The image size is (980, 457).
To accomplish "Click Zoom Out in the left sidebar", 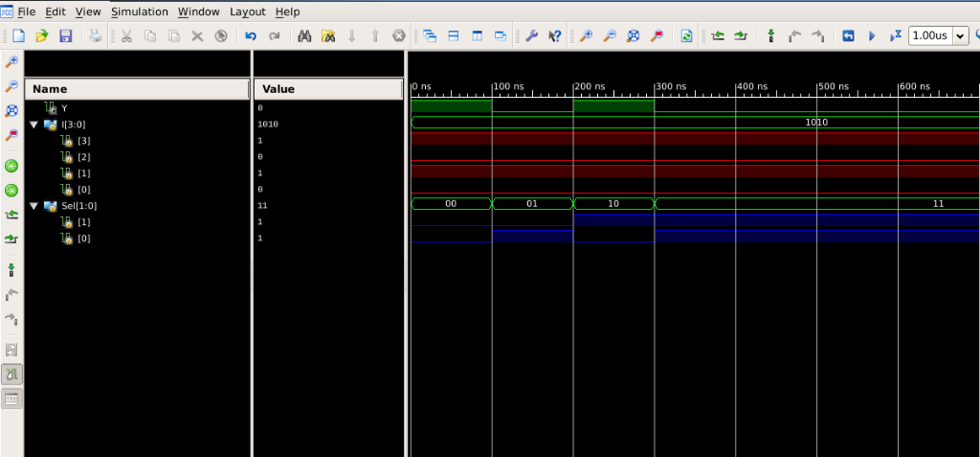I will pyautogui.click(x=12, y=86).
